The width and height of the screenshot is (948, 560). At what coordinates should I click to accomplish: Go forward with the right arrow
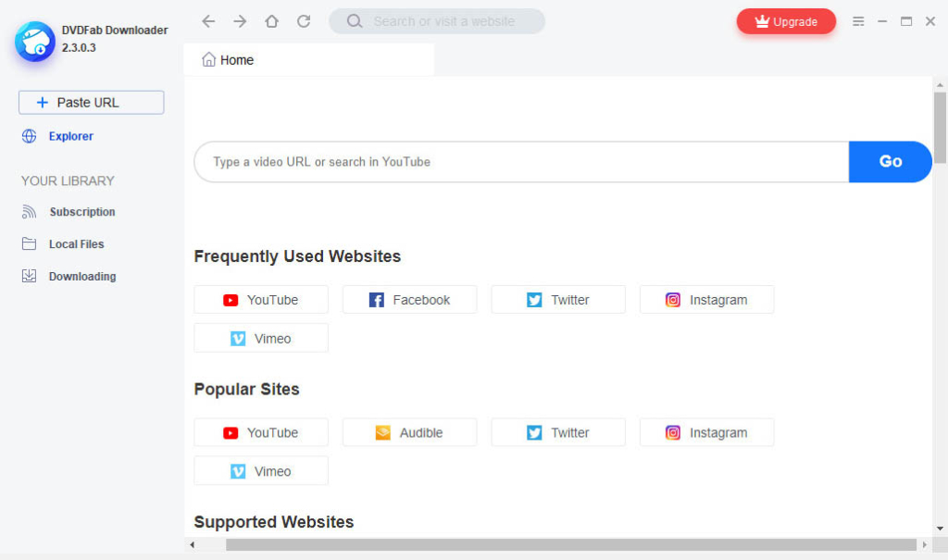(240, 22)
